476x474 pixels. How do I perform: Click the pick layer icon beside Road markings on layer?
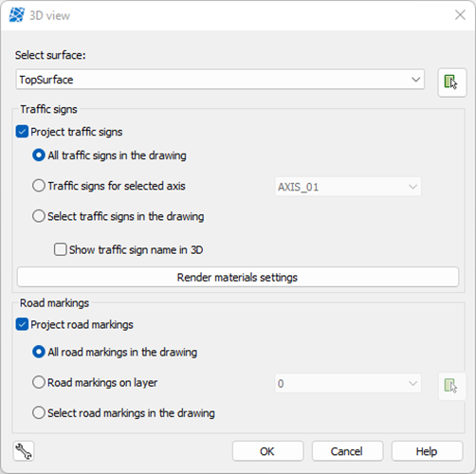click(451, 387)
